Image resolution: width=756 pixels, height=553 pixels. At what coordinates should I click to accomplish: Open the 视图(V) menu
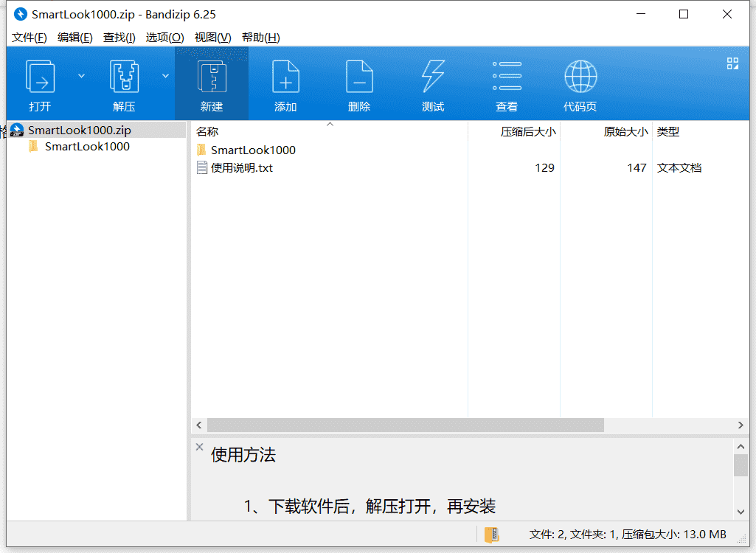[212, 37]
